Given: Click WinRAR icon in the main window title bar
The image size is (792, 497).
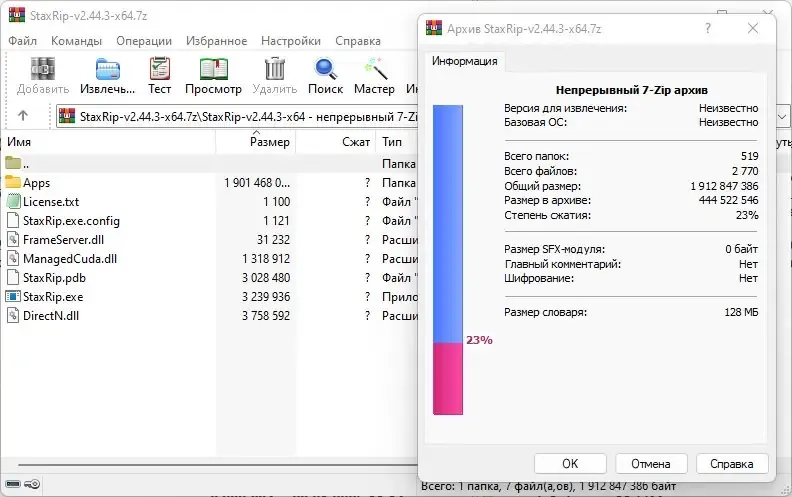Looking at the screenshot, I should pyautogui.click(x=17, y=15).
